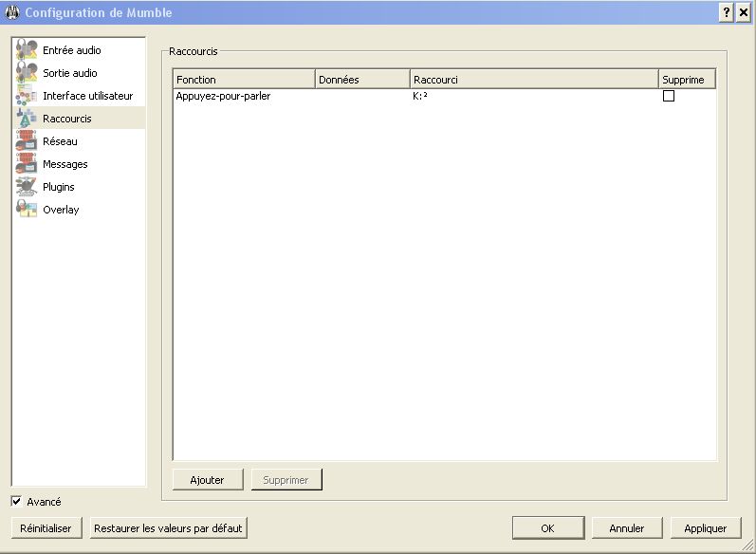Viewport: 756px width, 554px height.
Task: Click the Entrée audio microphone icon
Action: coord(27,49)
